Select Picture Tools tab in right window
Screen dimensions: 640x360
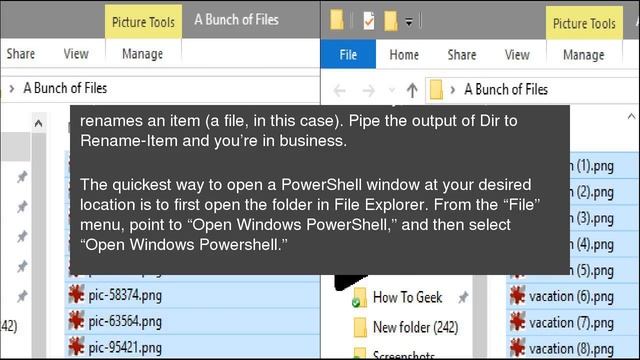[584, 24]
